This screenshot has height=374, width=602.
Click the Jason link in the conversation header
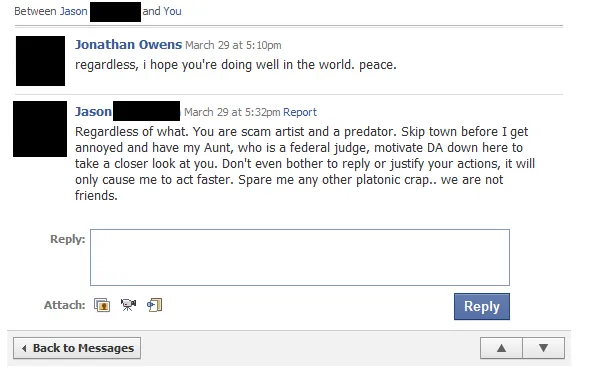tap(74, 11)
